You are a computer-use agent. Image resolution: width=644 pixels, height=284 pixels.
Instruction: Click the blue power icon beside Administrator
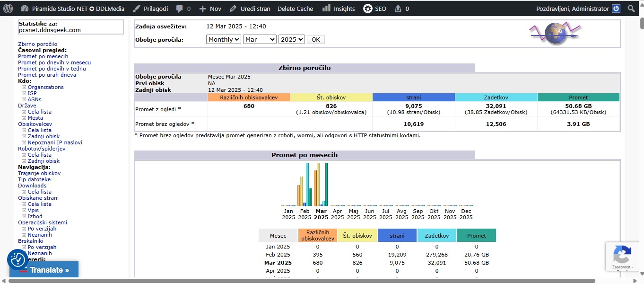[616, 9]
